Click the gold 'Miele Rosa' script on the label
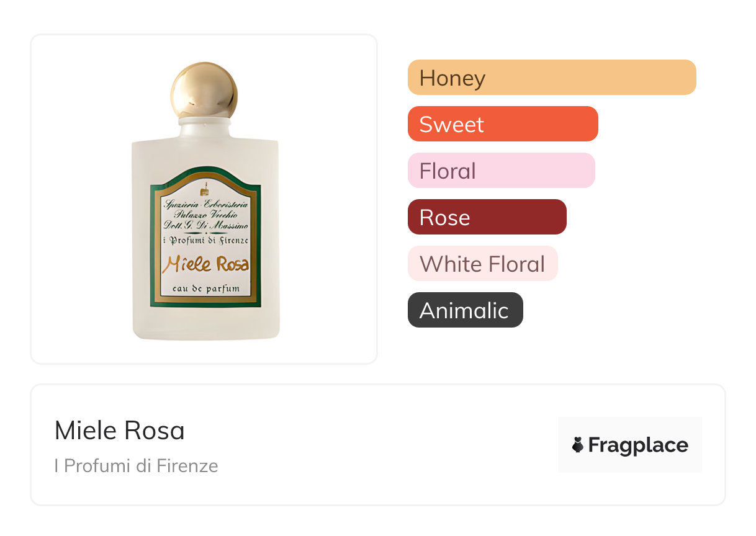Screen dimensions: 756x536 point(205,265)
